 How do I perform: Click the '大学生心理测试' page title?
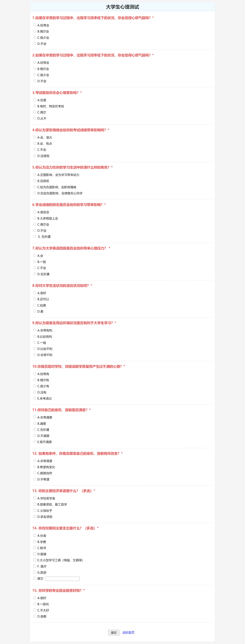coord(122,7)
